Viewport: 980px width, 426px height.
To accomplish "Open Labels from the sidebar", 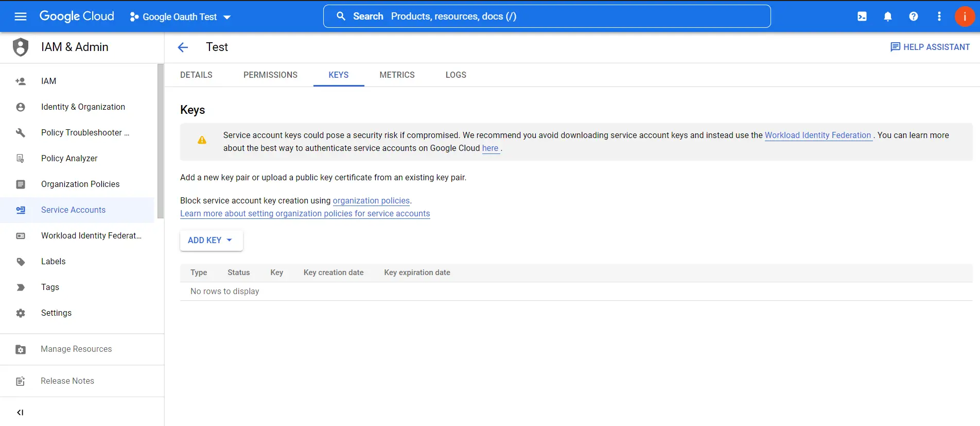I will click(54, 262).
